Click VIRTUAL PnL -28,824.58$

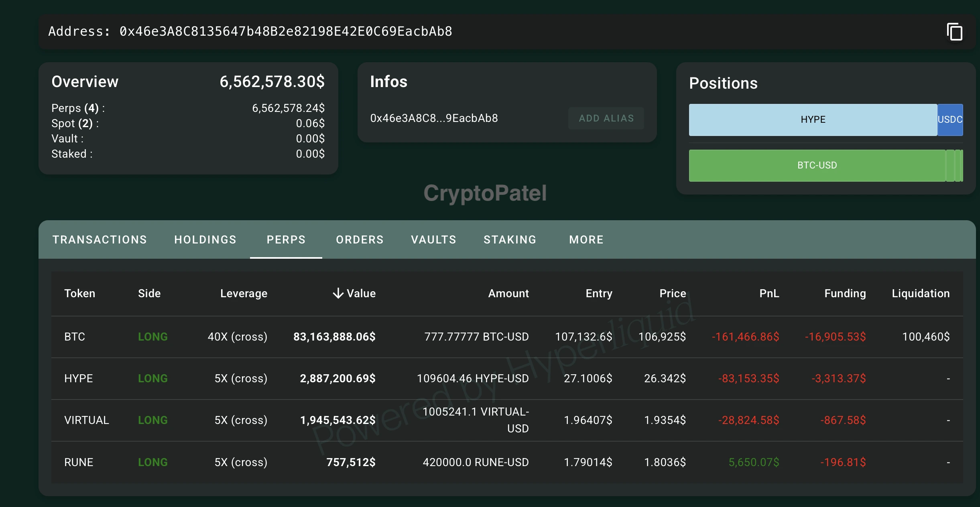[x=749, y=420]
